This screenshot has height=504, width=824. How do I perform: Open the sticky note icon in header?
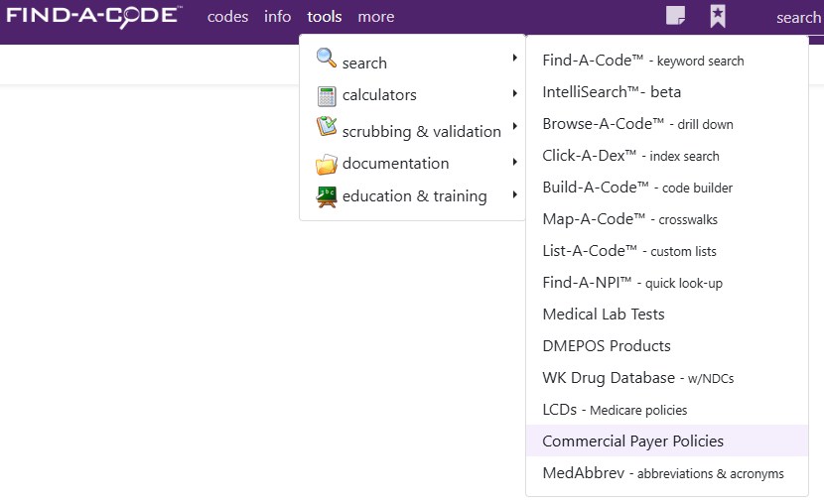point(675,16)
